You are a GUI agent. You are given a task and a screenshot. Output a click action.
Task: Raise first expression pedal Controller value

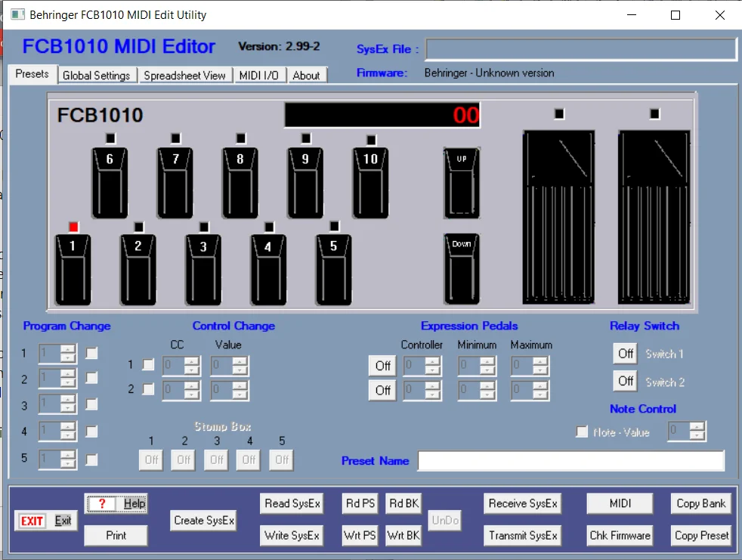click(x=432, y=361)
